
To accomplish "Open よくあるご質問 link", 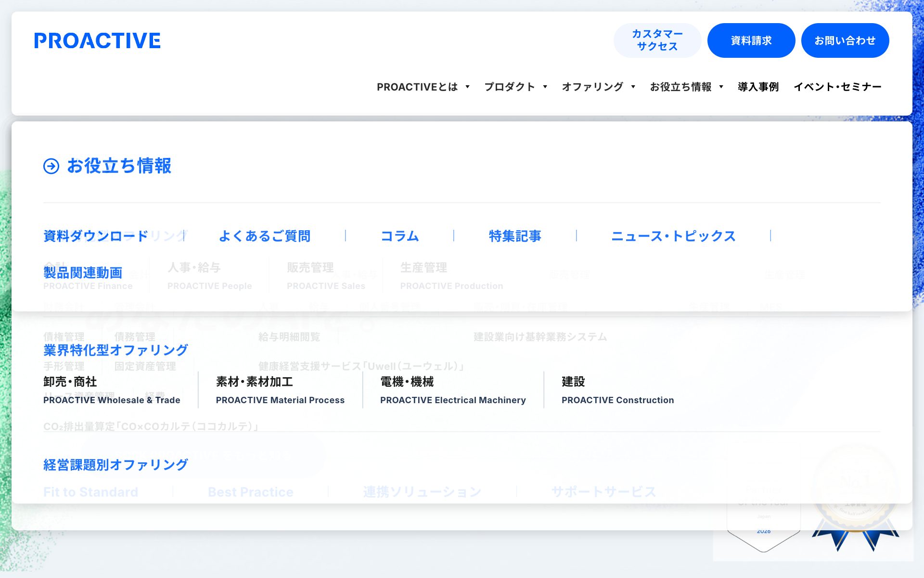I will pyautogui.click(x=265, y=236).
